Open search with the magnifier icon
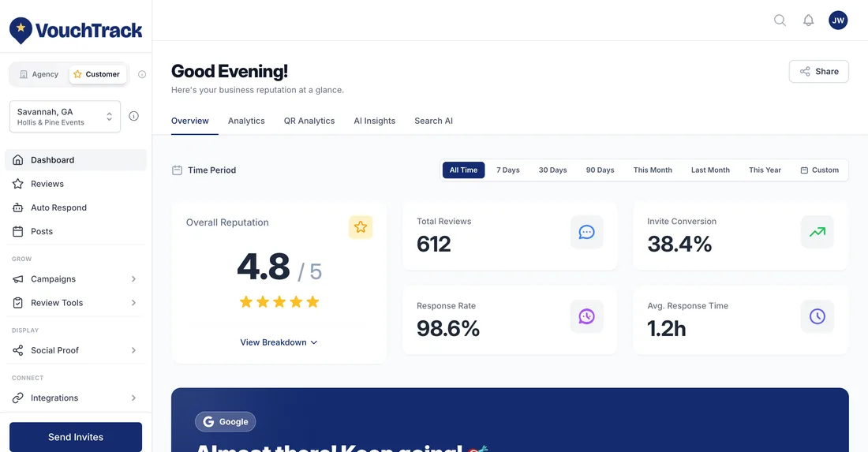Viewport: 868px width, 452px height. [780, 21]
